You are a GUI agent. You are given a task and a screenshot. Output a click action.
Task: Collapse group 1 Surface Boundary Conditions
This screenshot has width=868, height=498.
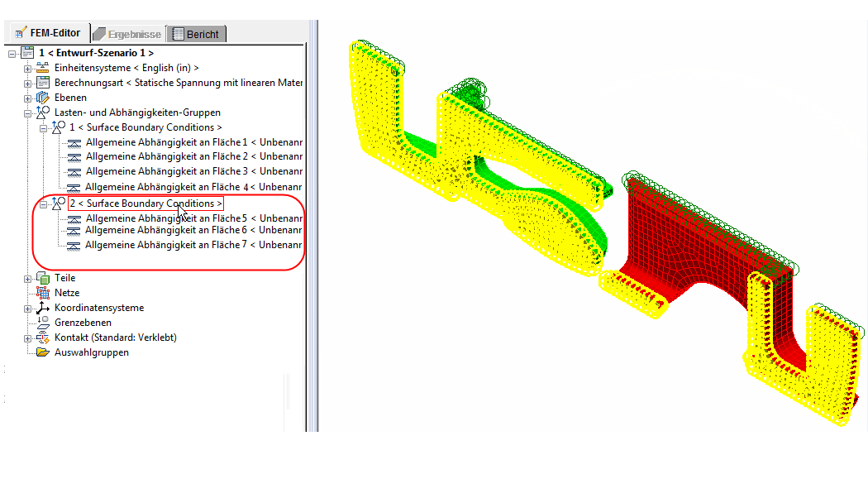(x=43, y=128)
